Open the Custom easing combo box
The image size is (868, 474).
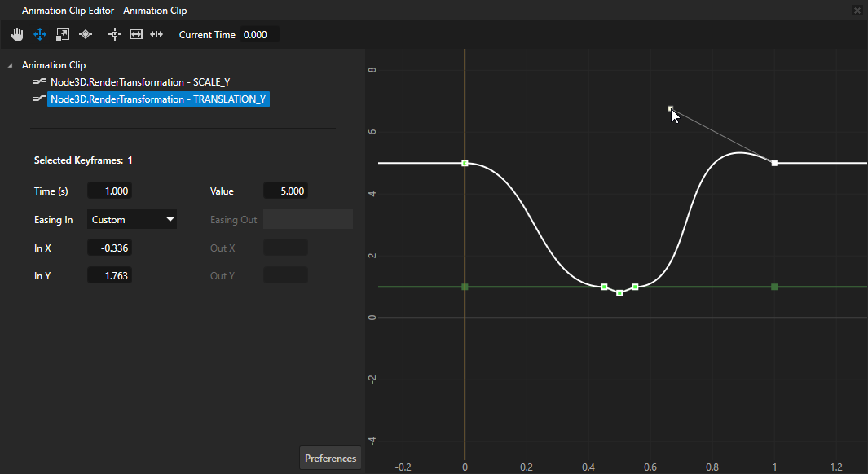coord(131,219)
